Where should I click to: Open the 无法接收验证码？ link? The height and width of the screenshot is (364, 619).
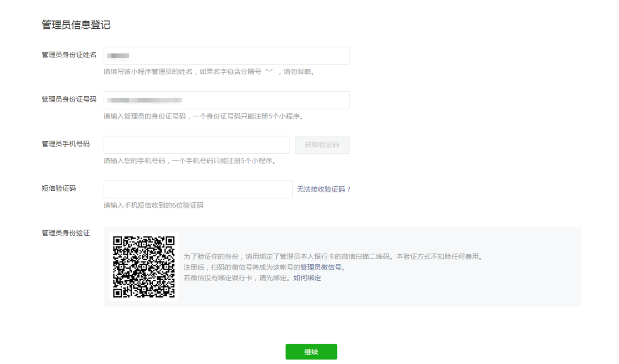pos(324,189)
